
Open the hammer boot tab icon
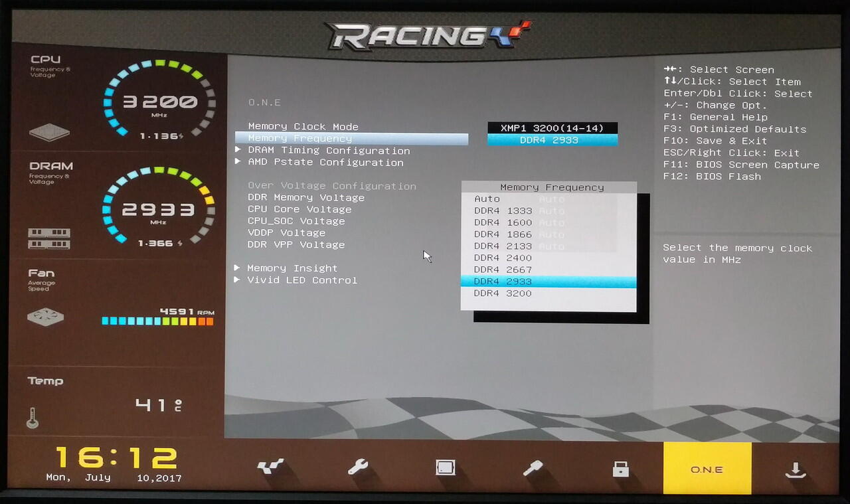point(533,468)
